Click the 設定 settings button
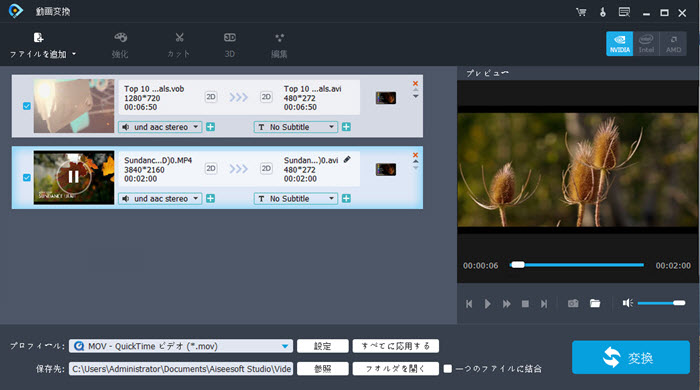This screenshot has width=700, height=390. tap(322, 346)
